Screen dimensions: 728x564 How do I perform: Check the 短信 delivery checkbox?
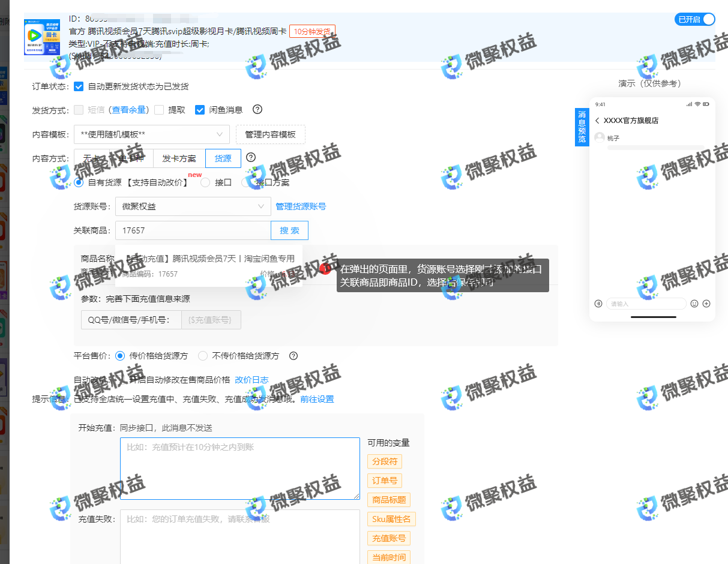pos(79,110)
